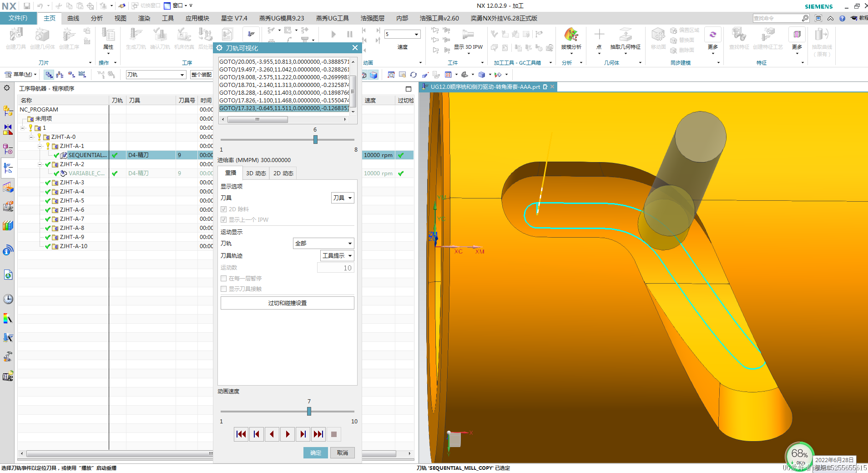
Task: Switch to the 视图 ribbon tab
Action: (121, 18)
